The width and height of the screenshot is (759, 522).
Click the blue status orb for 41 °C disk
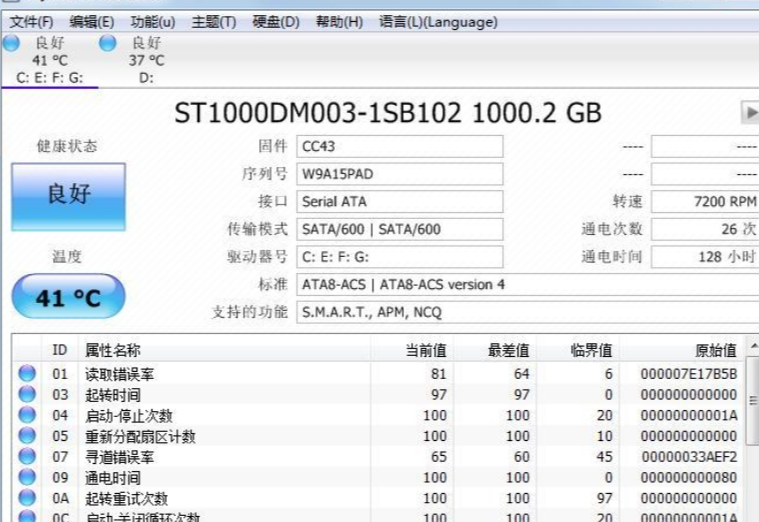click(x=11, y=43)
